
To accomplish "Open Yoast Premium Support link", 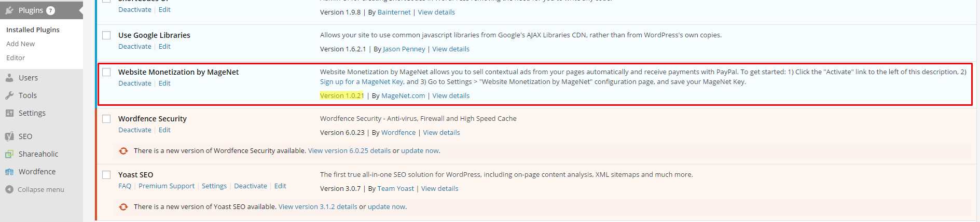I will click(x=167, y=186).
